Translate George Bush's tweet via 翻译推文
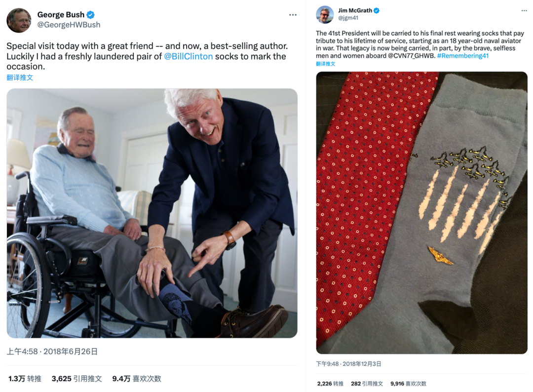Image resolution: width=533 pixels, height=392 pixels. pos(20,78)
